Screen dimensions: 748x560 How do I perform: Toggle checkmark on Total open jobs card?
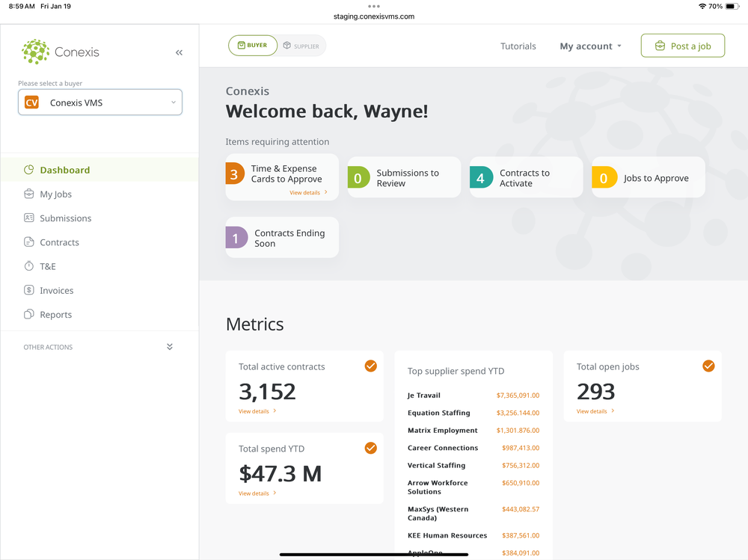pos(708,366)
